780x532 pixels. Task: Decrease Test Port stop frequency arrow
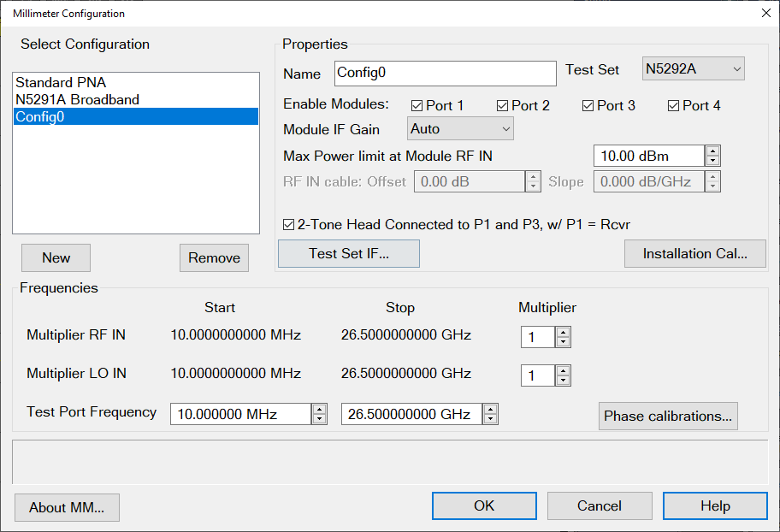(x=490, y=419)
